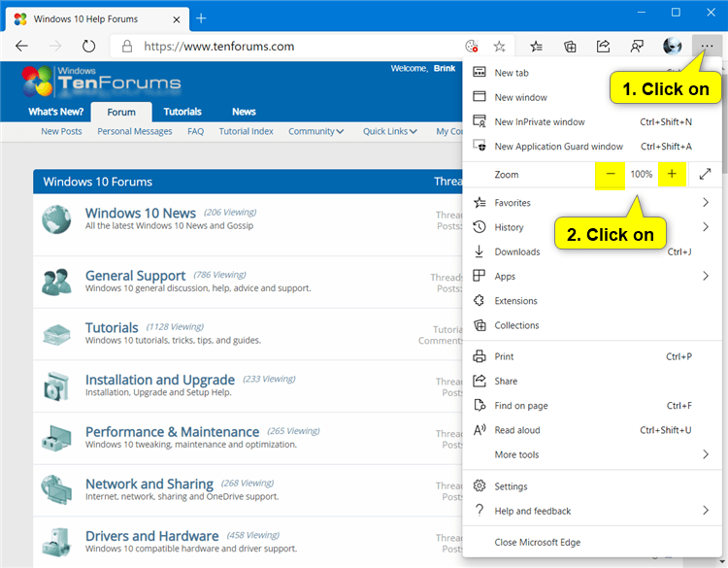This screenshot has width=728, height=568.
Task: Open the Collections toolbar icon
Action: [570, 46]
